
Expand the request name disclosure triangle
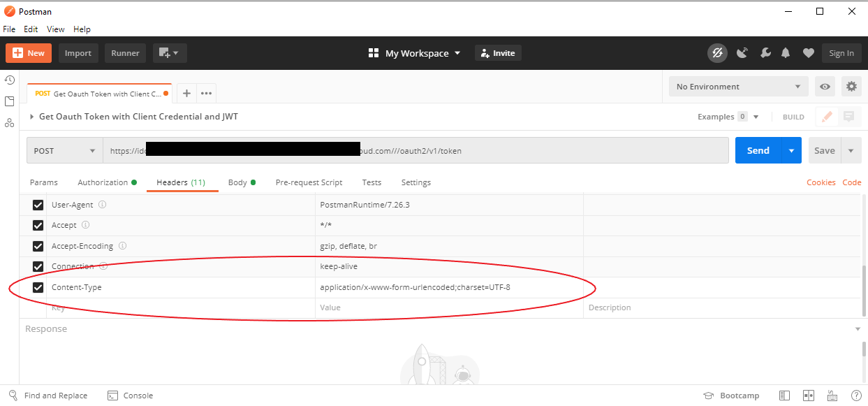coord(31,117)
